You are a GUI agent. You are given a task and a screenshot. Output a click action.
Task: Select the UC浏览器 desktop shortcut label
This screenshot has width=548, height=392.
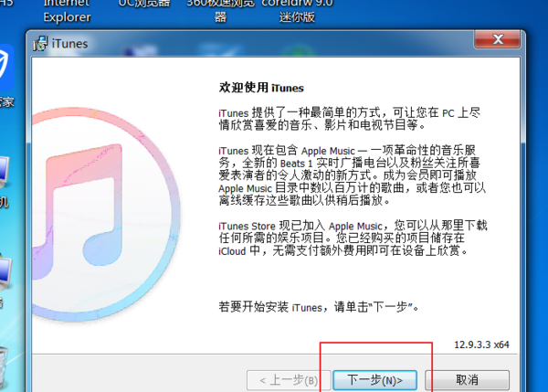click(144, 4)
